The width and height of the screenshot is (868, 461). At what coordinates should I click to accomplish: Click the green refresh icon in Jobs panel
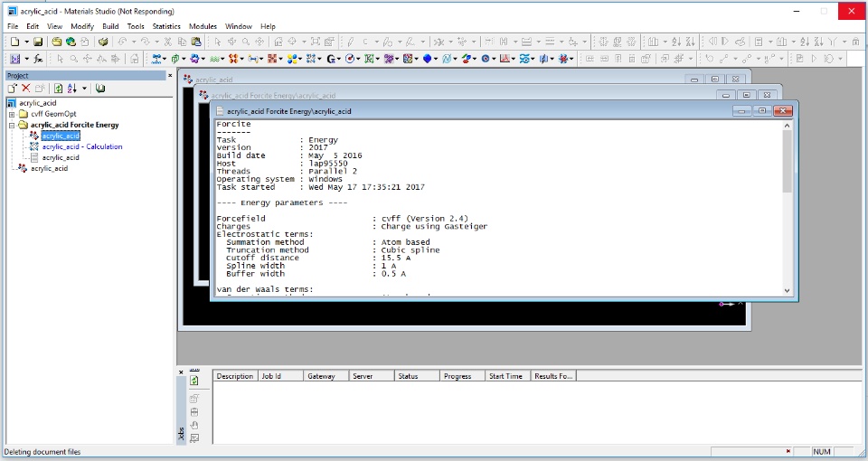pos(194,381)
